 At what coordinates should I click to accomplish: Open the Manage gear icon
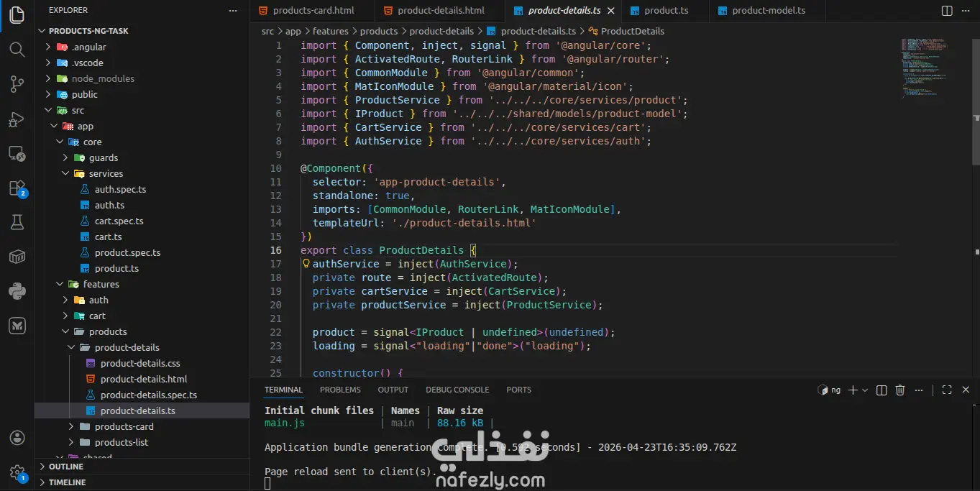pos(17,472)
